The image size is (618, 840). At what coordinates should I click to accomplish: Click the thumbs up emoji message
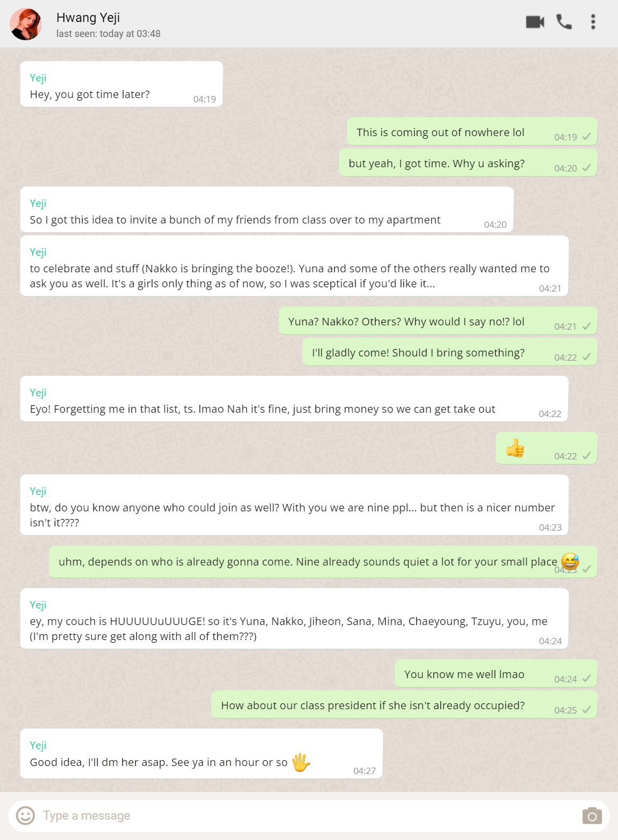point(516,448)
